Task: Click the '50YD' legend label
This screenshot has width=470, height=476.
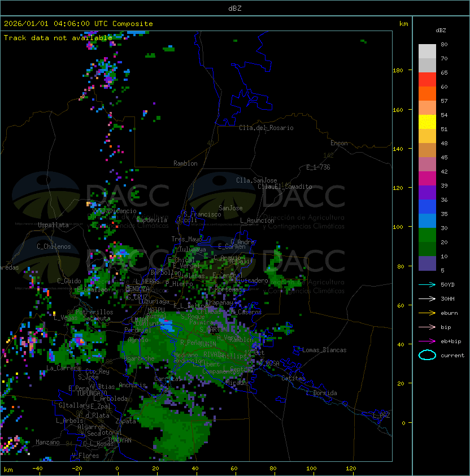Action: pyautogui.click(x=447, y=284)
